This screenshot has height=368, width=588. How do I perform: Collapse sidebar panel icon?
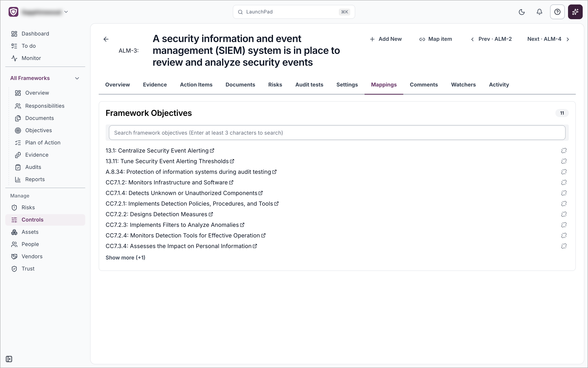9,359
